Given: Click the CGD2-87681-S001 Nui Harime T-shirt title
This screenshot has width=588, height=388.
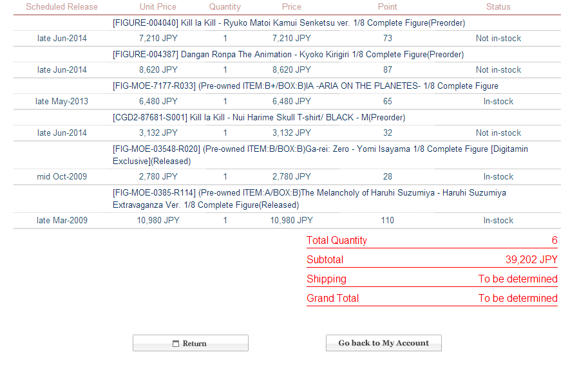Looking at the screenshot, I should (259, 117).
